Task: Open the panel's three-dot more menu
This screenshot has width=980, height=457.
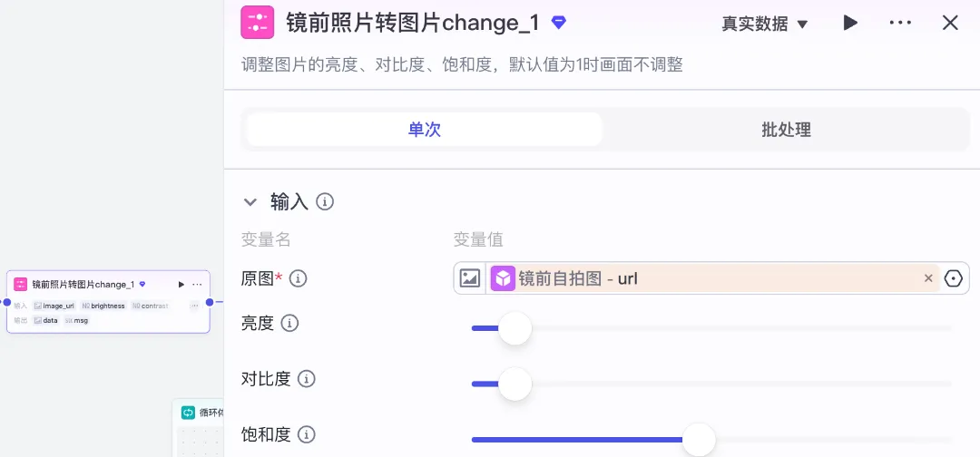Action: coord(900,23)
